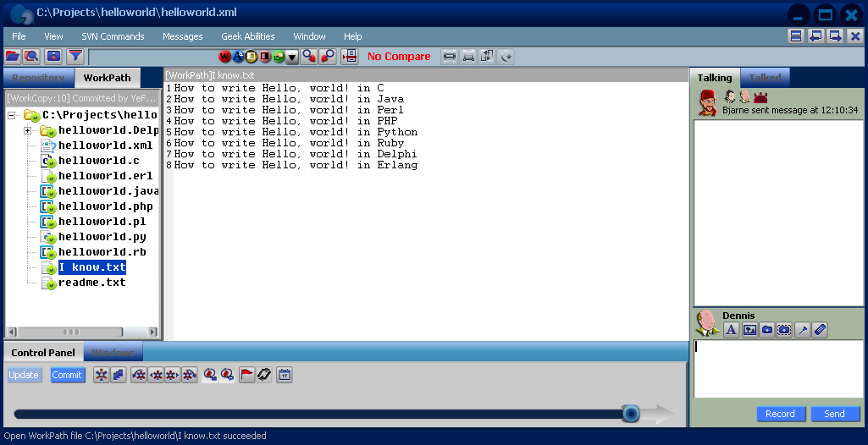Switch to the Windows tab beside Control Panel
The height and width of the screenshot is (445, 868).
113,353
